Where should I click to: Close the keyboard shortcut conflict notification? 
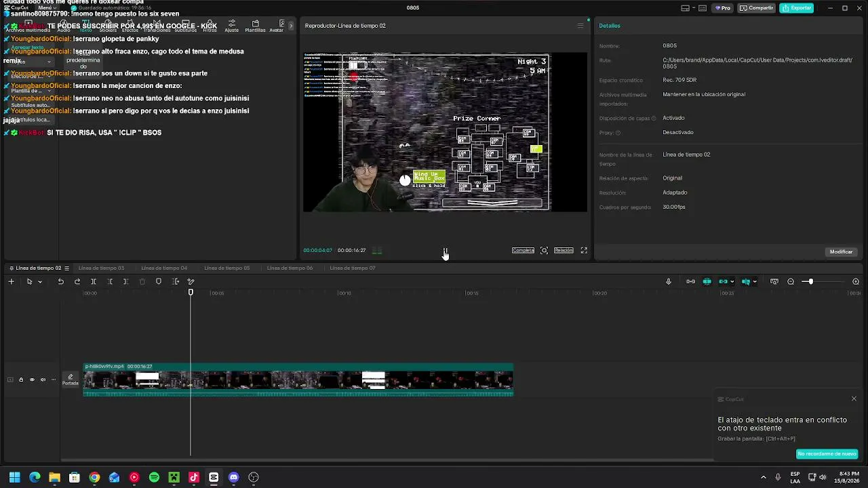tap(854, 399)
